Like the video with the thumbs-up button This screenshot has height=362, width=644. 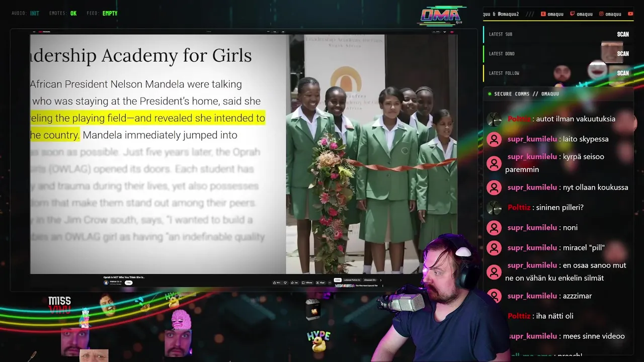[277, 283]
